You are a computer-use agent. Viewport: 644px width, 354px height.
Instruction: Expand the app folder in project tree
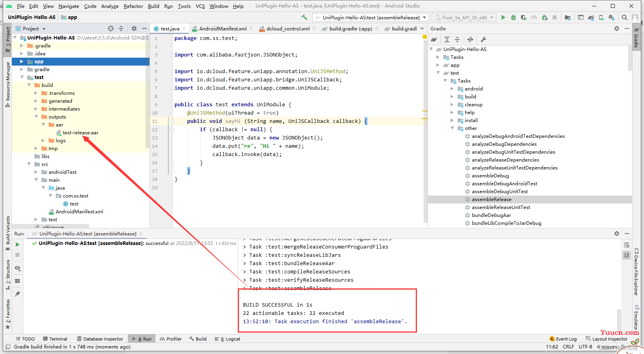point(22,62)
